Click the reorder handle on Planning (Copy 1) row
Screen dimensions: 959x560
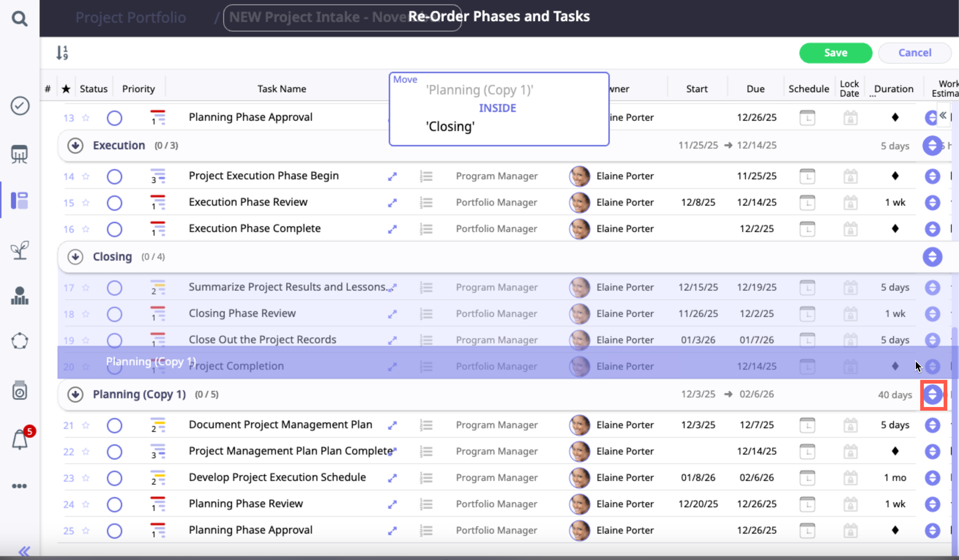(933, 395)
